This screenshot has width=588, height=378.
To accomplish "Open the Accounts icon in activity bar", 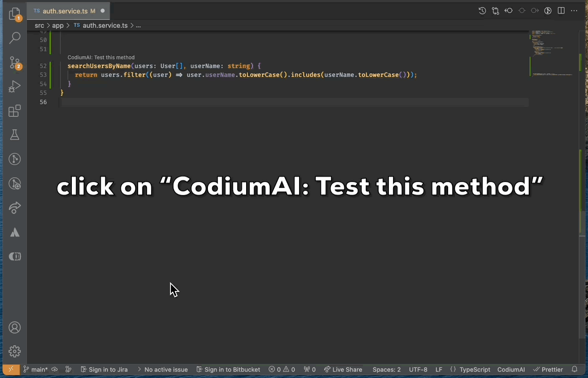I will tap(15, 328).
